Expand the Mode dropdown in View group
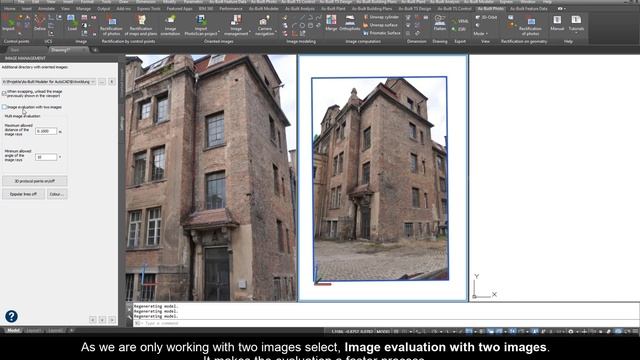The height and width of the screenshot is (360, 640). pos(480,33)
